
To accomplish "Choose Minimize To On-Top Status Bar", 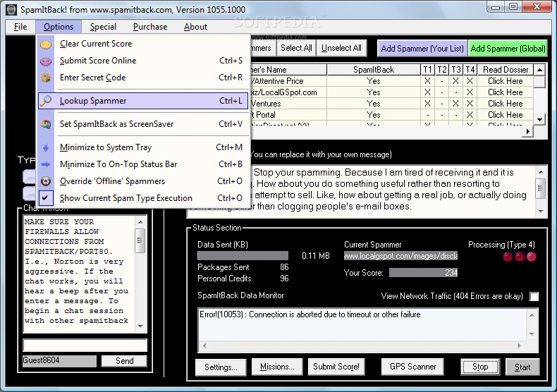I will 144,164.
